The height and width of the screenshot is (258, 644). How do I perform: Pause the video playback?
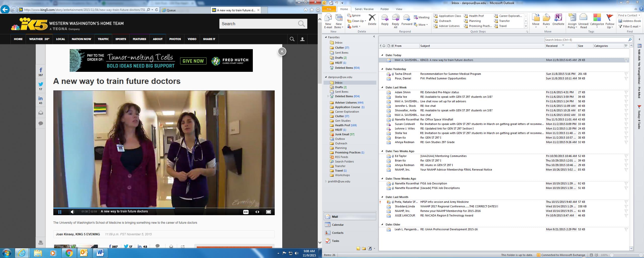(x=60, y=212)
